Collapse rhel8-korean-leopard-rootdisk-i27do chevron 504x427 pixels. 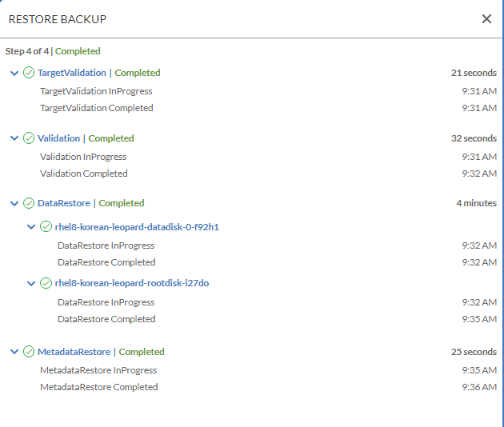coord(31,284)
